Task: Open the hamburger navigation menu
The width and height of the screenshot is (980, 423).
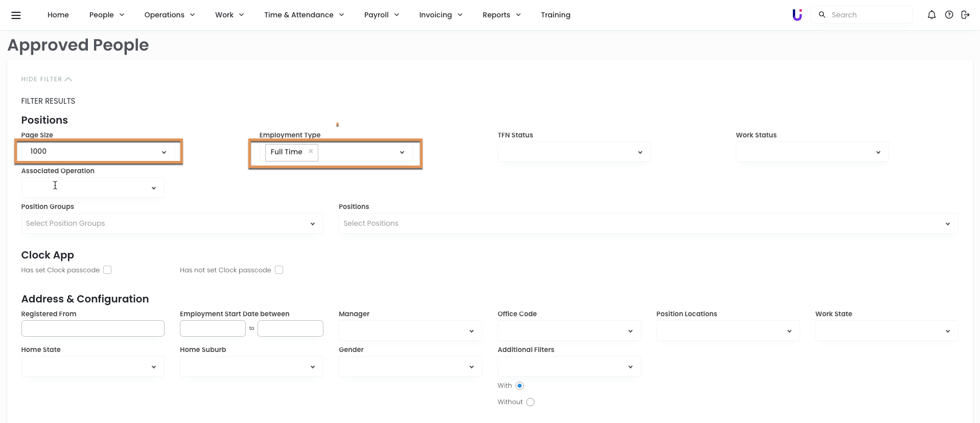Action: click(16, 15)
